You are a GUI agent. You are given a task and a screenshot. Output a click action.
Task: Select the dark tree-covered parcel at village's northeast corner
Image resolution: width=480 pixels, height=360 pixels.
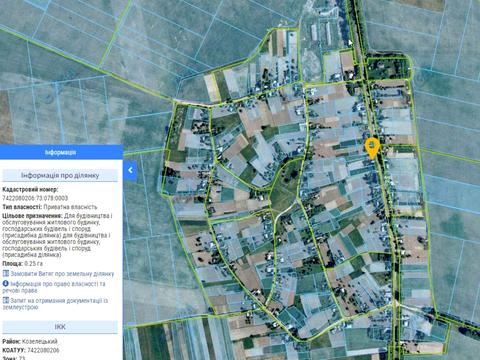coord(388,68)
